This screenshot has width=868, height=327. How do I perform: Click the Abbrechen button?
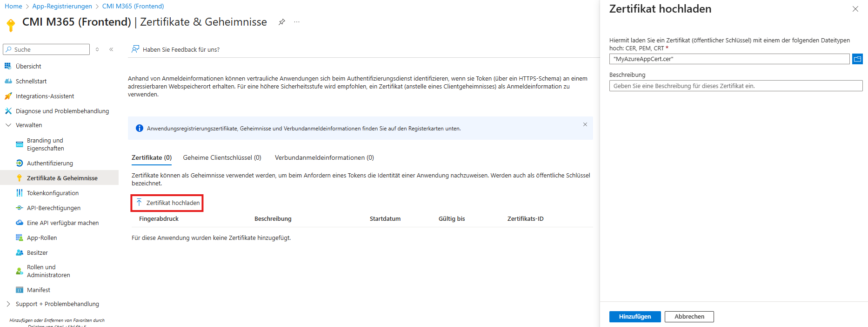tap(689, 316)
